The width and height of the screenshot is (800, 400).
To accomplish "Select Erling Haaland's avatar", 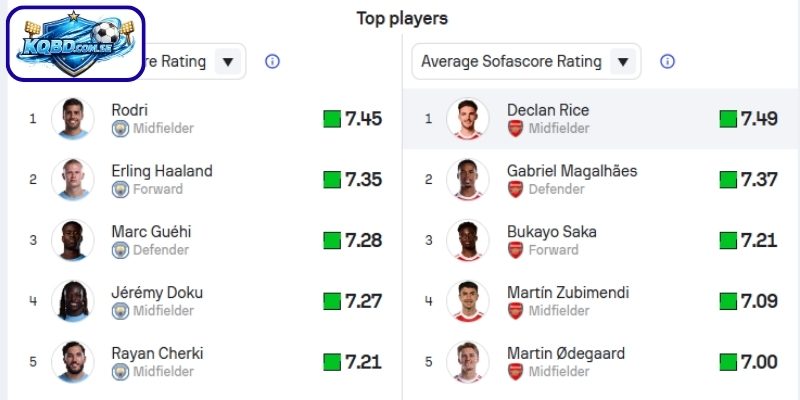I will click(x=72, y=180).
